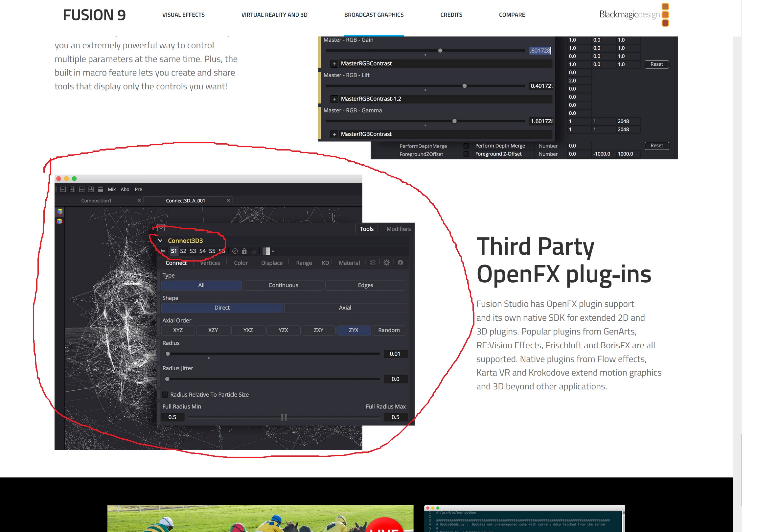Close the Composition1 tab
The image size is (757, 532).
[x=139, y=200]
